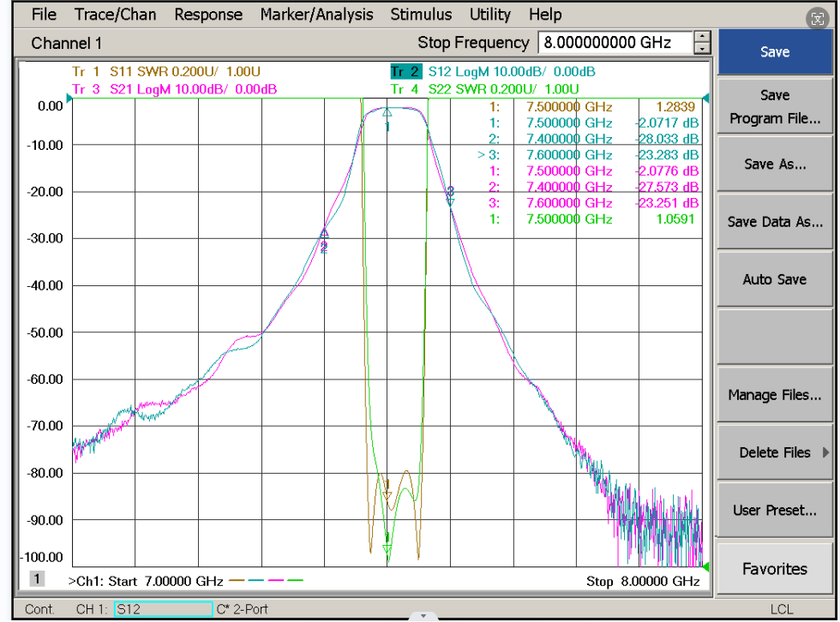Click the Favorites button
The image size is (840, 622).
pos(775,569)
